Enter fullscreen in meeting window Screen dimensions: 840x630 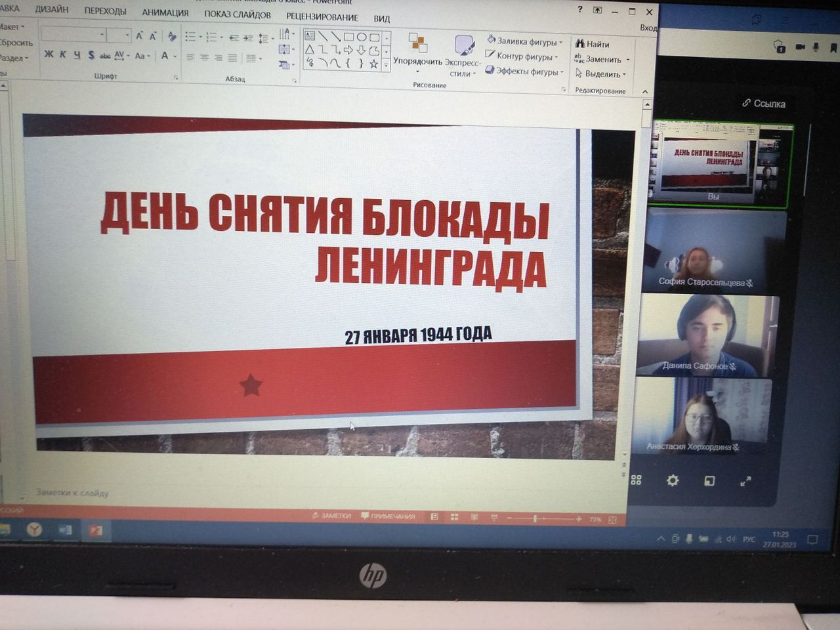pos(745,481)
